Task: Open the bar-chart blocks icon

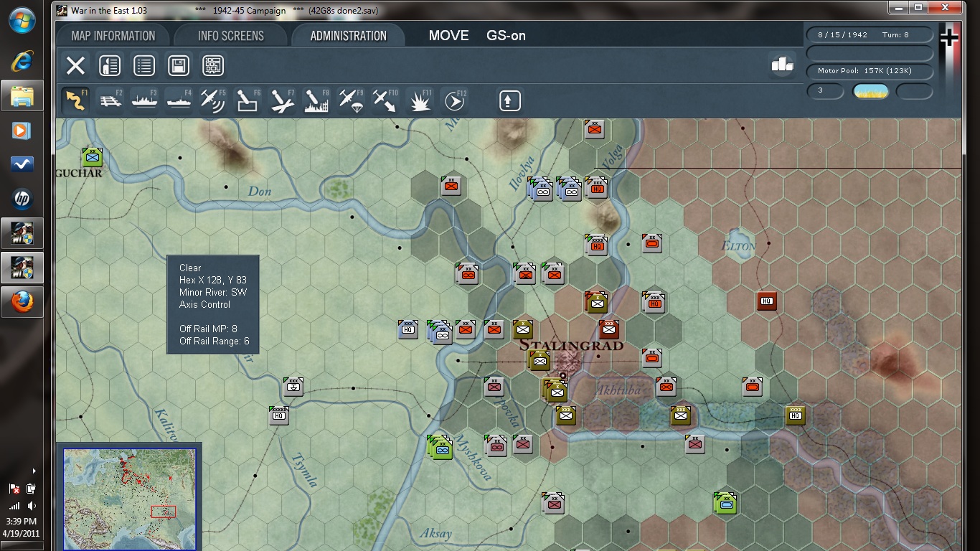Action: click(x=782, y=65)
